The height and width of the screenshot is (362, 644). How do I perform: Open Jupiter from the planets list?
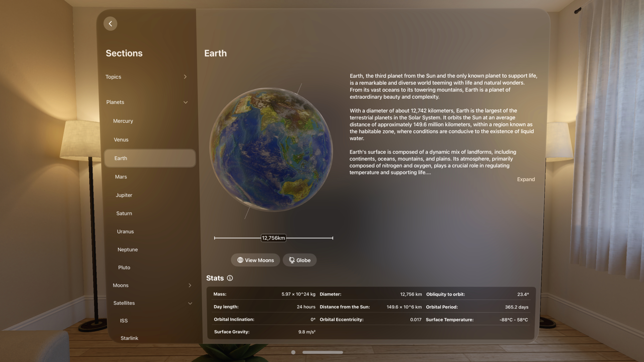click(124, 195)
